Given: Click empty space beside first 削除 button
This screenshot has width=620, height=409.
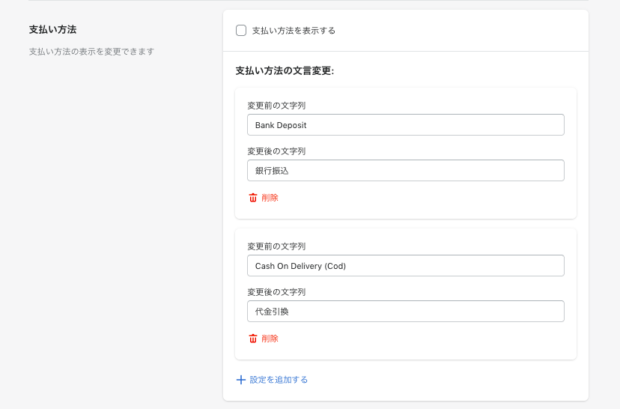Looking at the screenshot, I should (420, 198).
